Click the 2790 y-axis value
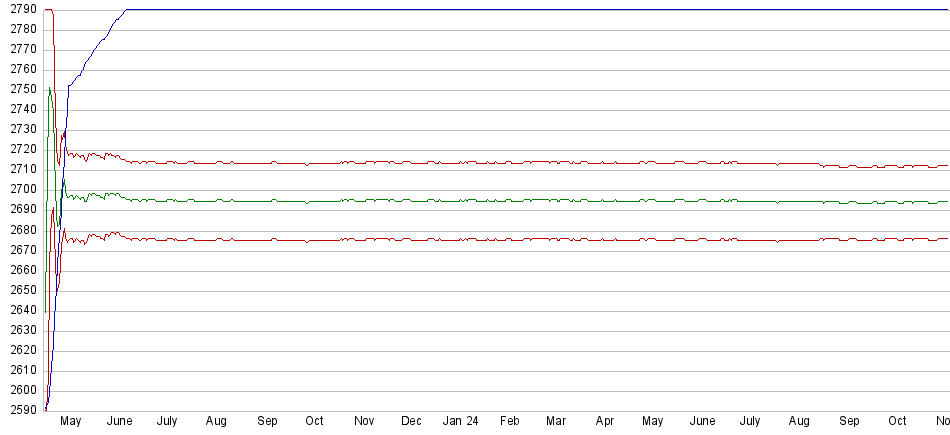 tap(22, 9)
